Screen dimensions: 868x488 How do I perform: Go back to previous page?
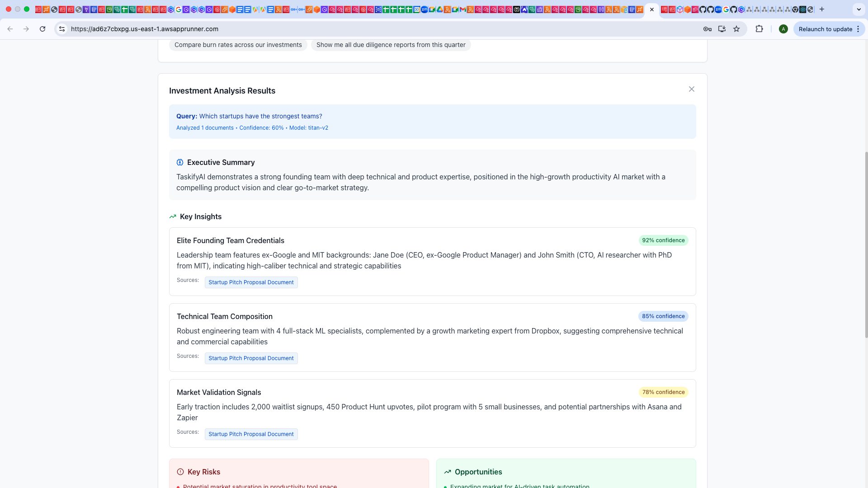coord(10,29)
